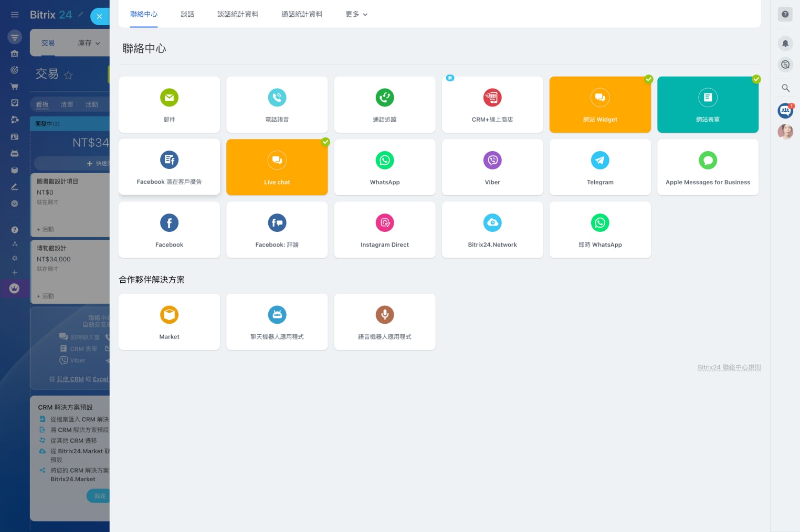Open the 即時 WhatsApp tile

[x=600, y=230]
